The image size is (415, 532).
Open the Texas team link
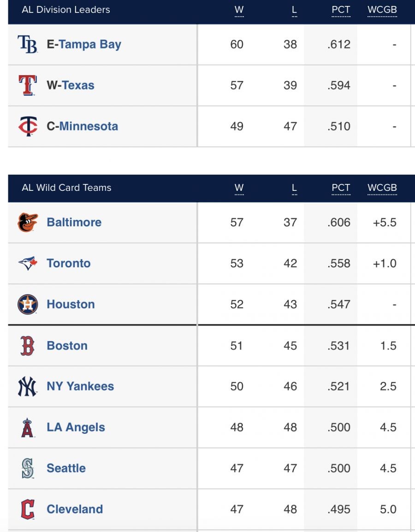click(78, 85)
